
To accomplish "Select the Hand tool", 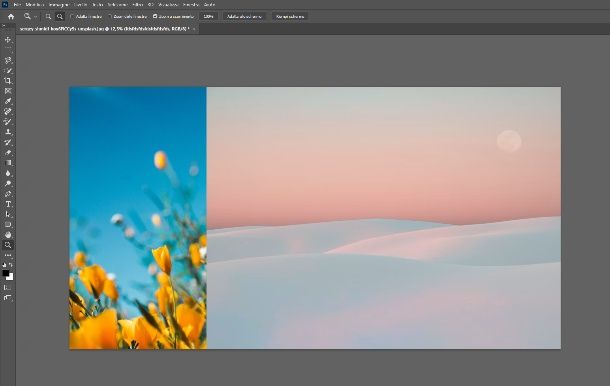I will (8, 235).
